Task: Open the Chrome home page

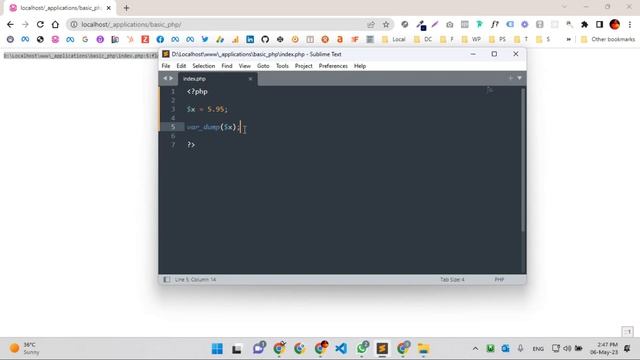Action: coord(55,24)
